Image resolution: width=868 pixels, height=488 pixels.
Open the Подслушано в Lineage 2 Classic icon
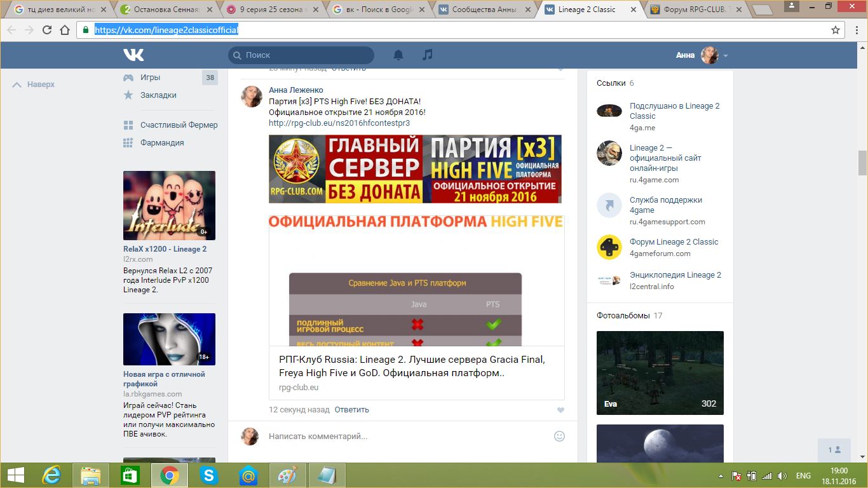pyautogui.click(x=609, y=111)
